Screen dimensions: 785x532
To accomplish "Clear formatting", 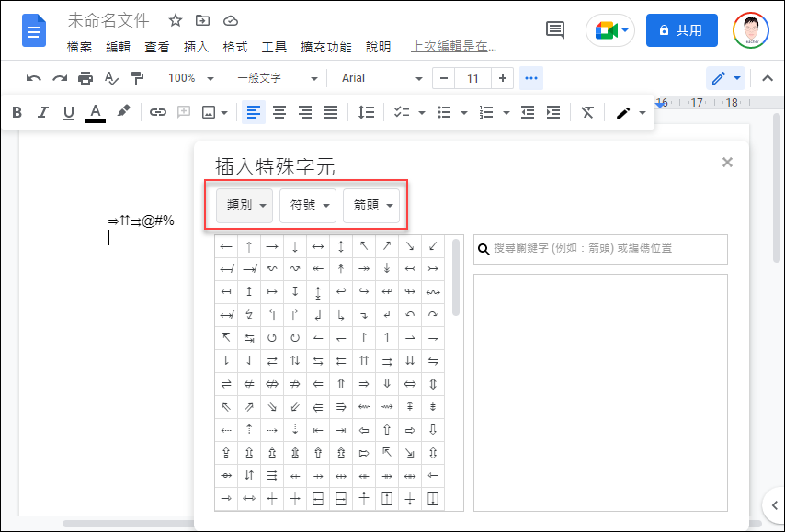I will 587,112.
